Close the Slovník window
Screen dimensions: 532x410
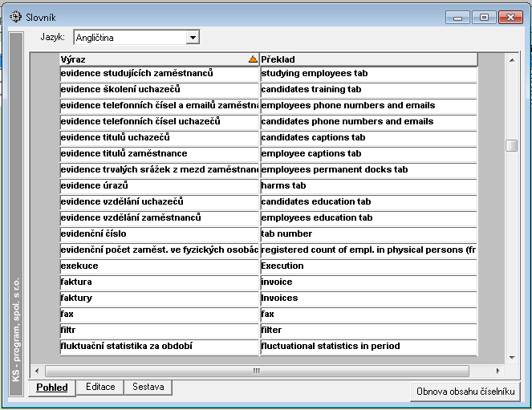510,18
